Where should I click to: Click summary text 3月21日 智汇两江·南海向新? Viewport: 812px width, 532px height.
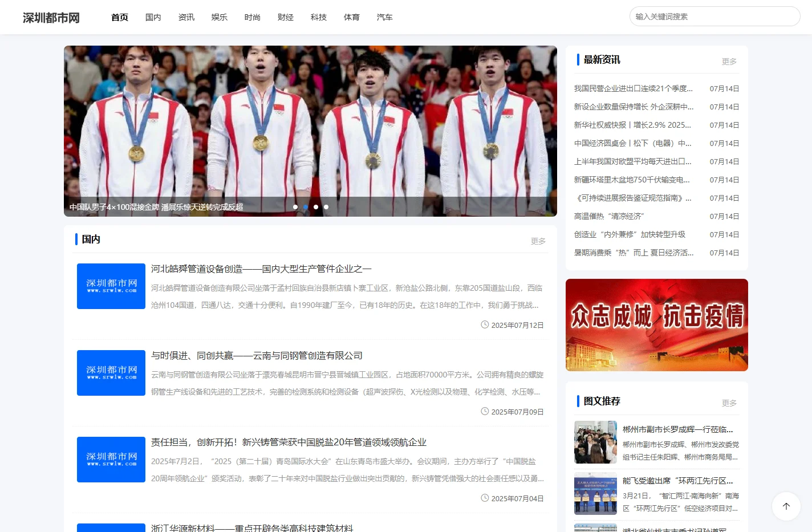[681, 502]
